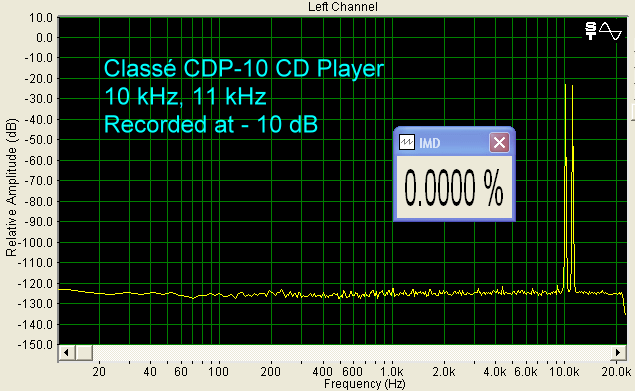Click the 10.0k frequency tick label
Screen dimensions: 635x391
[564, 371]
